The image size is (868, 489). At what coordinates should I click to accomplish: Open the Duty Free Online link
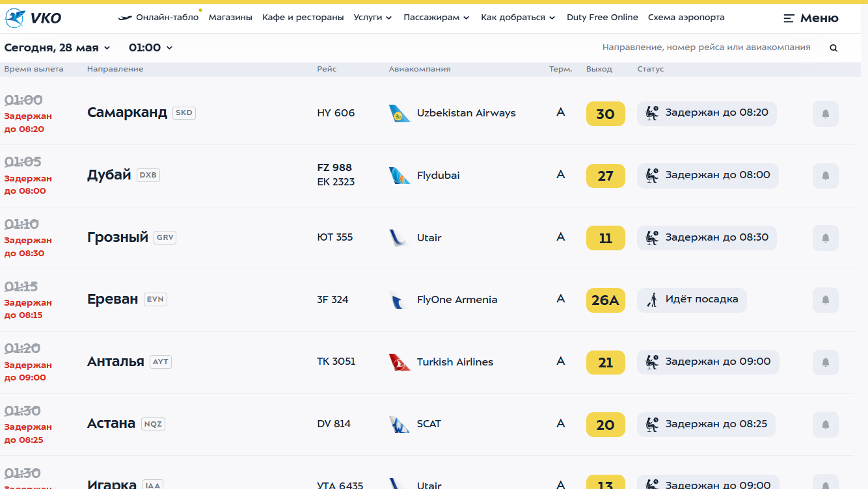[x=602, y=18]
